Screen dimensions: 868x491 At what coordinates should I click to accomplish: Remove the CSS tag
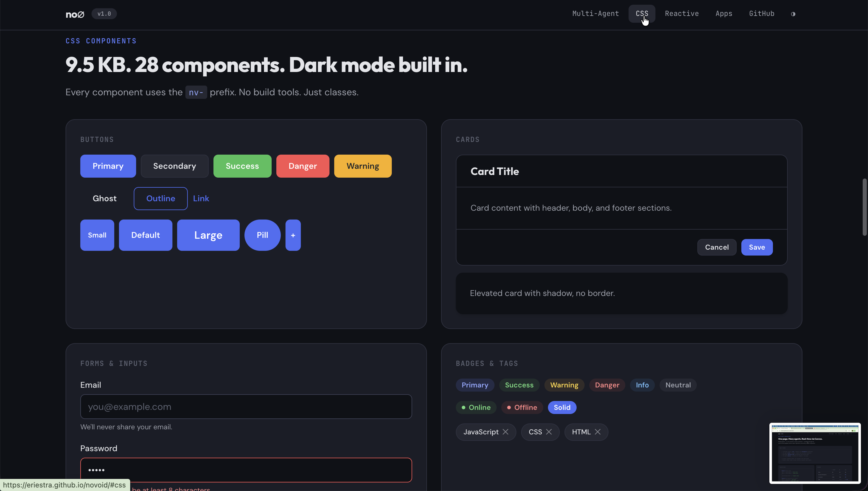click(x=549, y=432)
